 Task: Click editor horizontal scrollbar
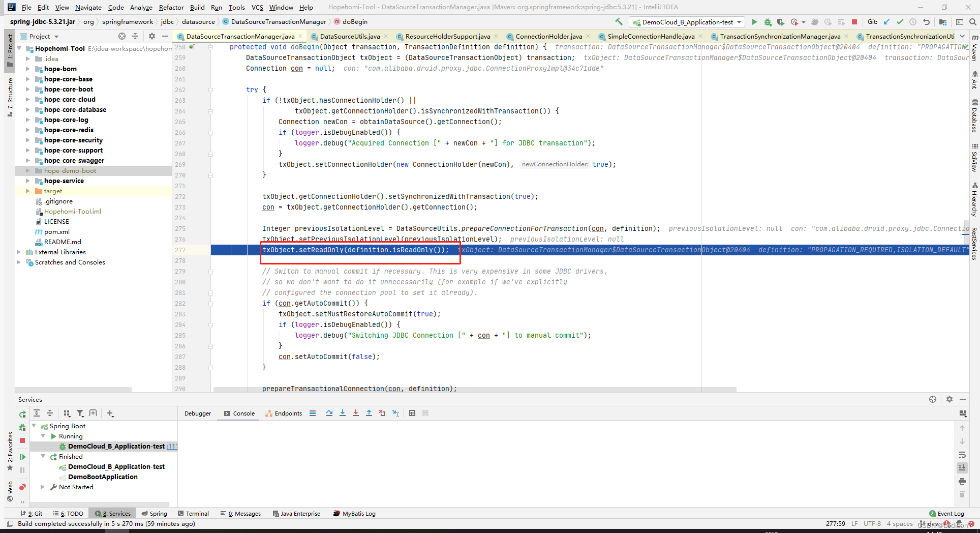(475, 390)
